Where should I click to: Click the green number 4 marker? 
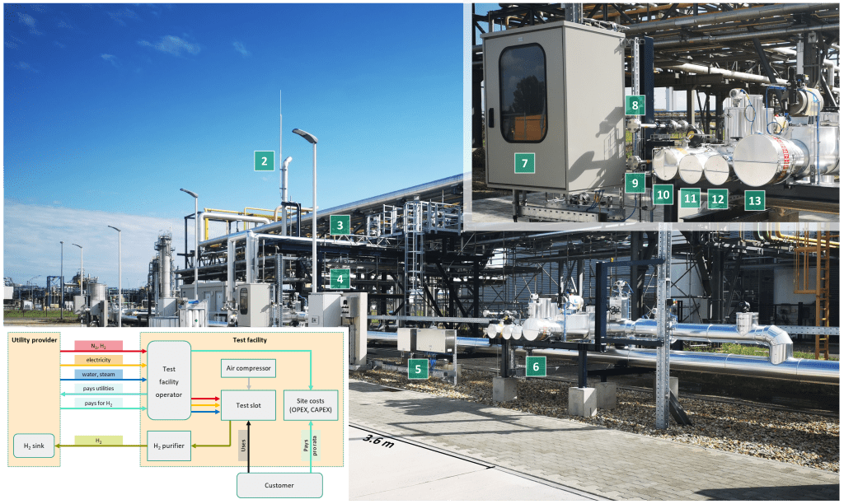(338, 279)
